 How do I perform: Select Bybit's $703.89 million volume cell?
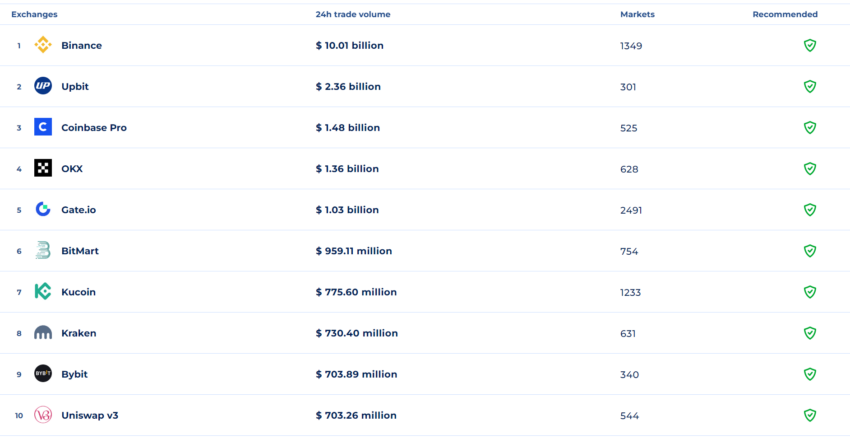point(356,374)
